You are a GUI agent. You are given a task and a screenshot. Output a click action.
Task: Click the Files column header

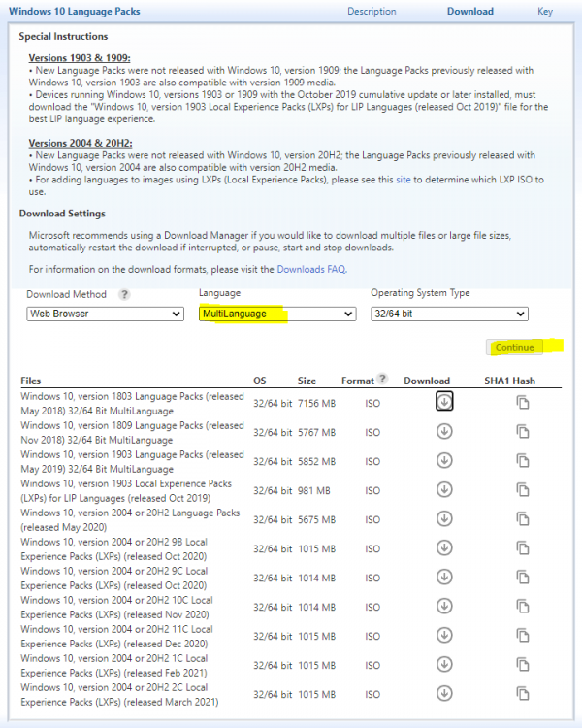tap(31, 381)
